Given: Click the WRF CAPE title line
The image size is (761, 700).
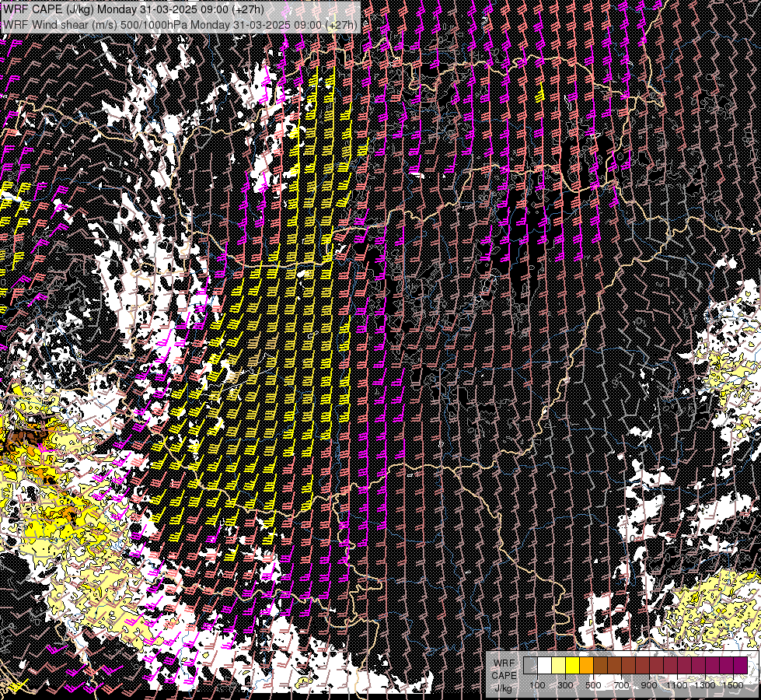Looking at the screenshot, I should pos(134,9).
